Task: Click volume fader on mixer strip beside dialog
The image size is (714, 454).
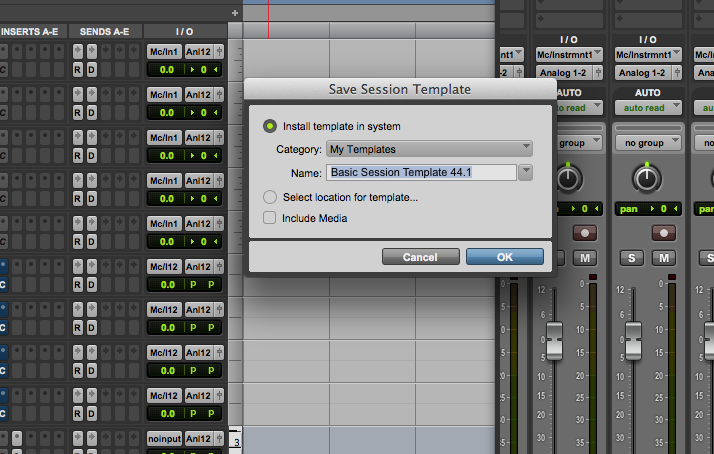Action: coord(554,340)
